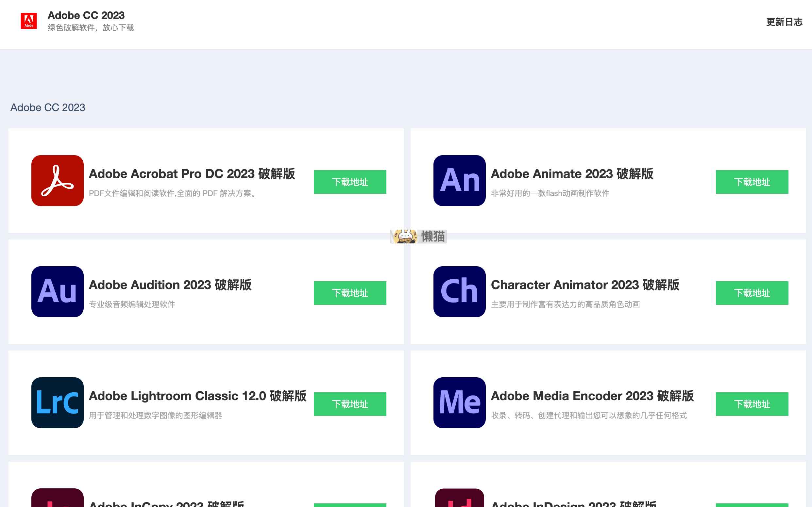Click the InDesign icon at the bottom
The width and height of the screenshot is (812, 507).
tap(459, 498)
